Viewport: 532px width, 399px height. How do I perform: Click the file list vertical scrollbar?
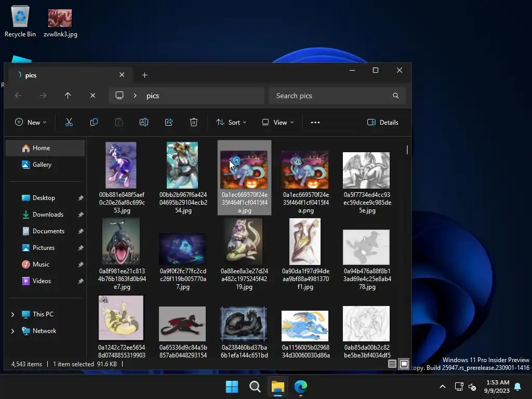click(407, 150)
